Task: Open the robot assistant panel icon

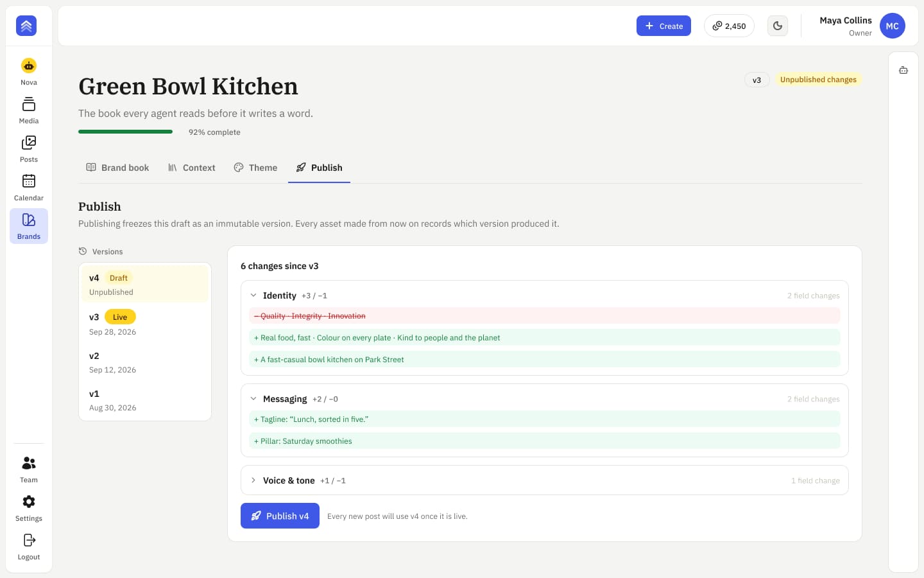Action: click(903, 70)
